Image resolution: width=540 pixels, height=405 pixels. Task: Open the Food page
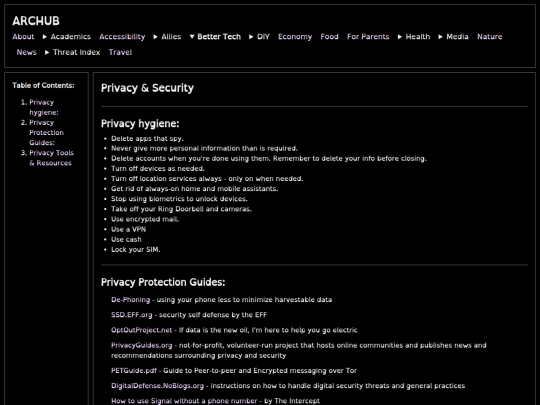click(329, 37)
